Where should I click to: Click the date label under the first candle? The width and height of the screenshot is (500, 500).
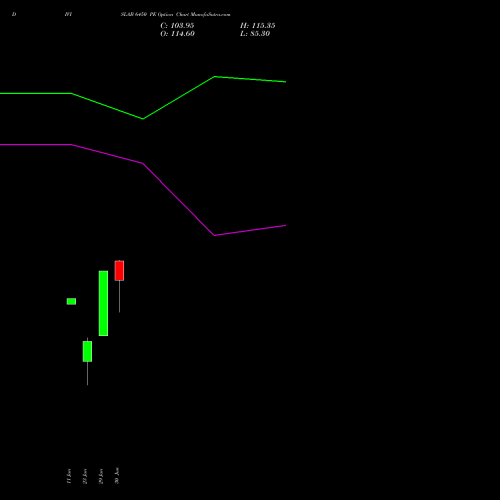[x=69, y=476]
